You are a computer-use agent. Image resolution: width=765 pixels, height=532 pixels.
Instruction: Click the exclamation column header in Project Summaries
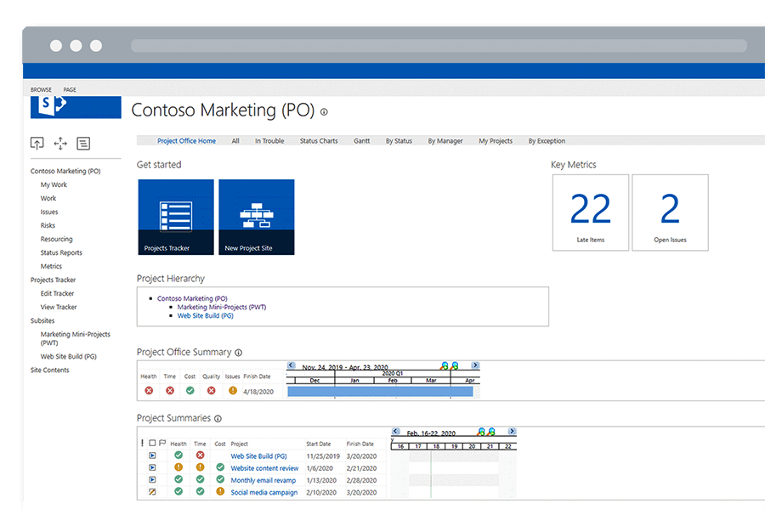click(143, 443)
